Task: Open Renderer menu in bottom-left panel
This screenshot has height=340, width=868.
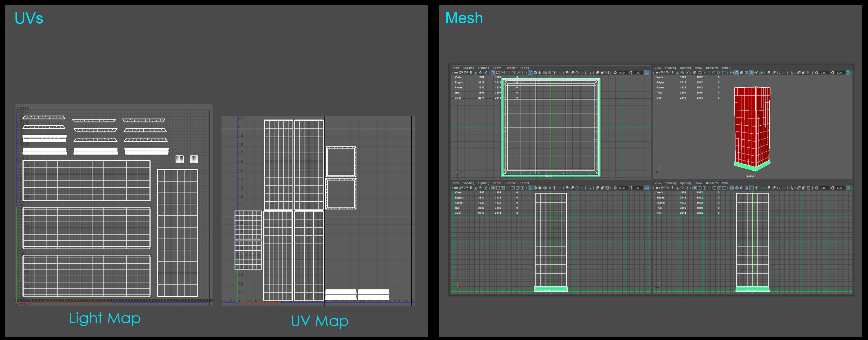Action: coord(510,183)
